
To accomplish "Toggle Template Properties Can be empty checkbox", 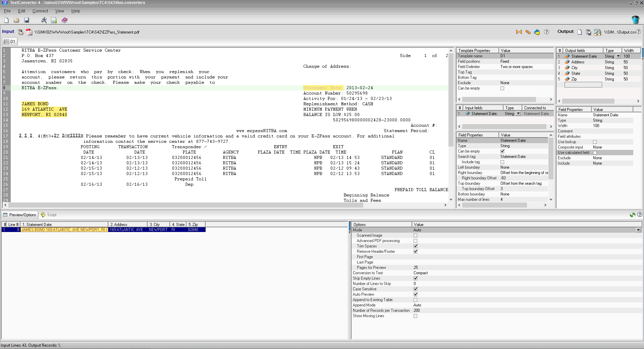I will [502, 89].
